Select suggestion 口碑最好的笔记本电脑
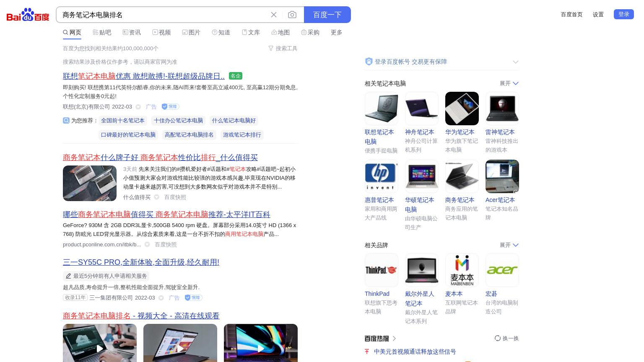The image size is (644, 362). pyautogui.click(x=128, y=135)
